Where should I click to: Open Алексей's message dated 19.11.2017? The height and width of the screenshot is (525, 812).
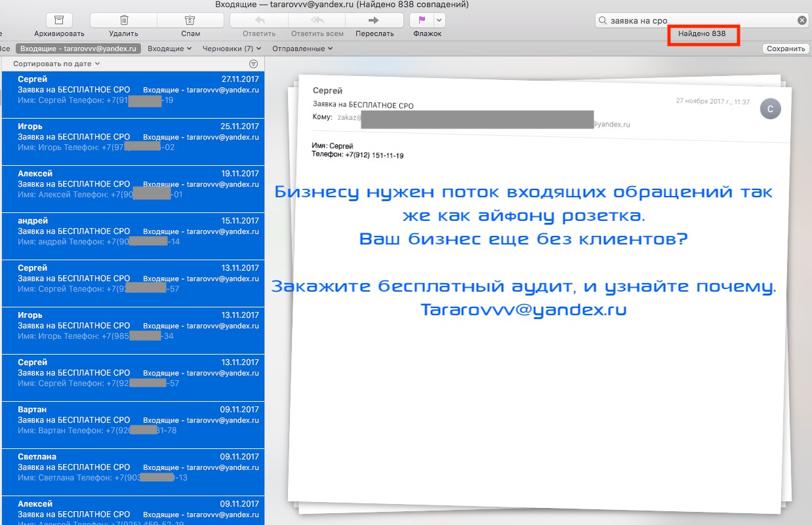[133, 189]
